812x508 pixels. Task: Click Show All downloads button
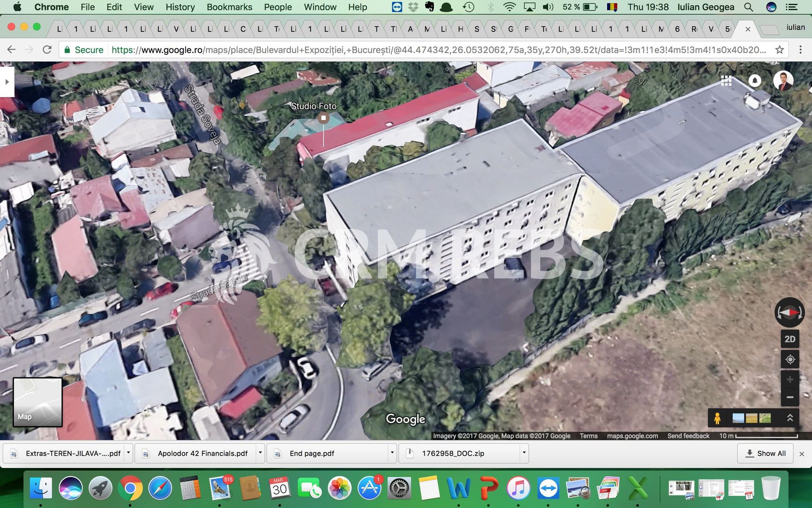click(765, 453)
